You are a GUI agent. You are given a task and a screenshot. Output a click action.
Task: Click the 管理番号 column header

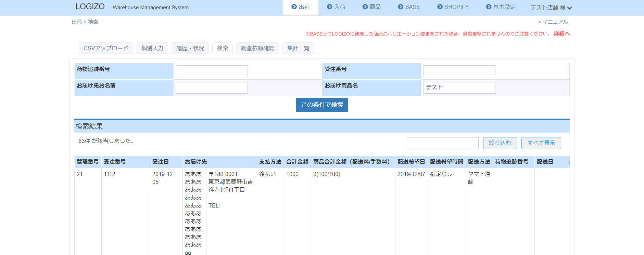(88, 162)
